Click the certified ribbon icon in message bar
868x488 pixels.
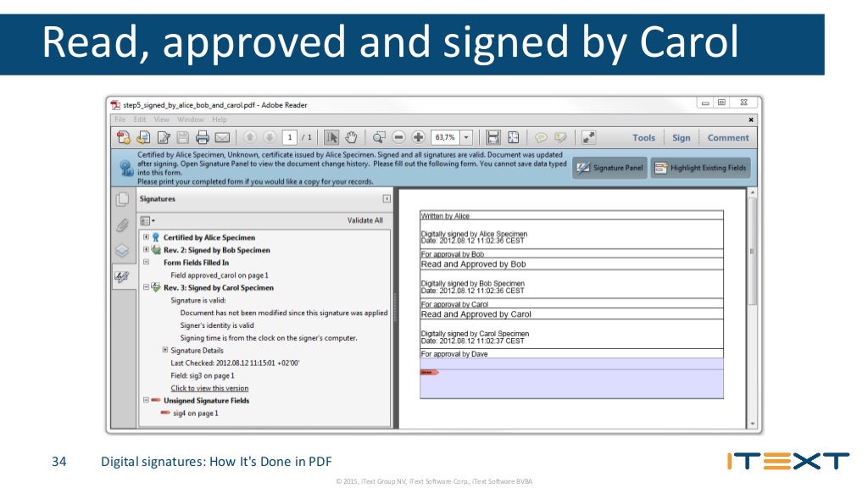125,168
